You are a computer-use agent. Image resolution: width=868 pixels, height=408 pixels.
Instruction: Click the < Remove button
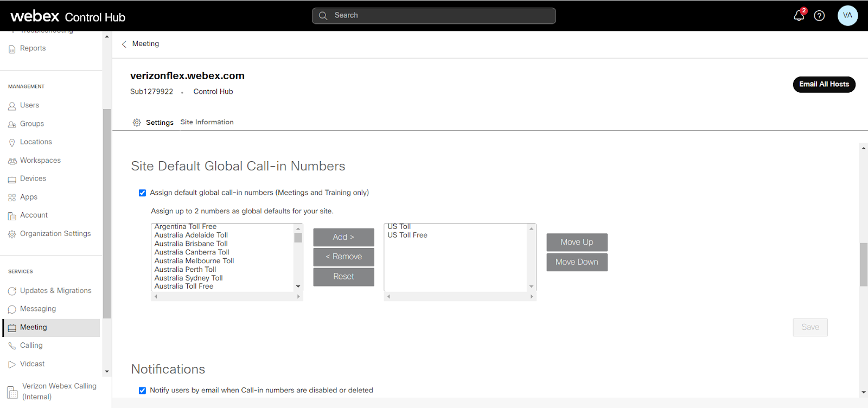[343, 257]
